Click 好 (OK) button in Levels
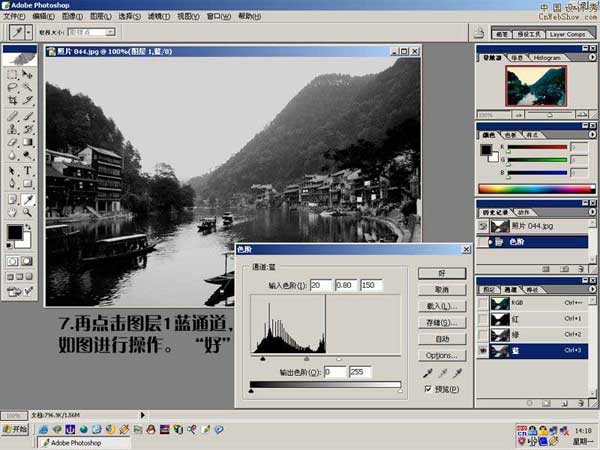Screen dimensions: 600x450 (442, 274)
